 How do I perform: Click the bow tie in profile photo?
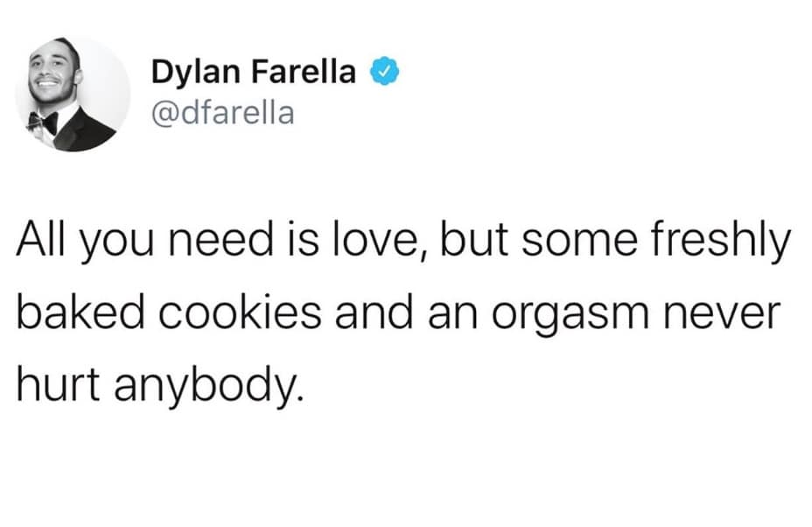coord(42,122)
